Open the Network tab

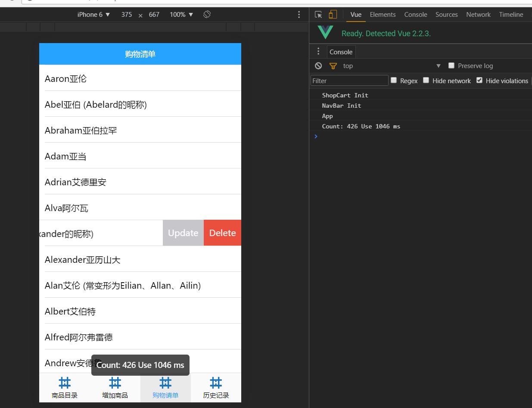tap(478, 15)
